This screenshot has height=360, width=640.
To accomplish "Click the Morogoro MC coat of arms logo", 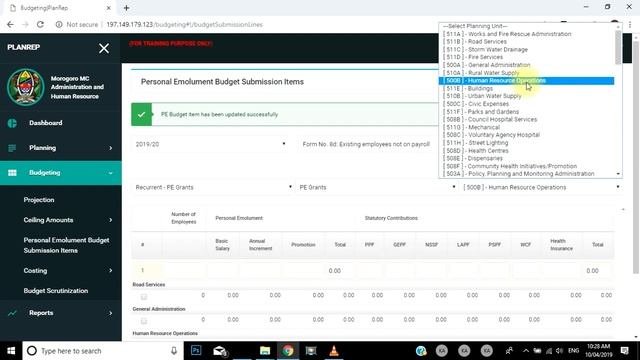I will (25, 87).
